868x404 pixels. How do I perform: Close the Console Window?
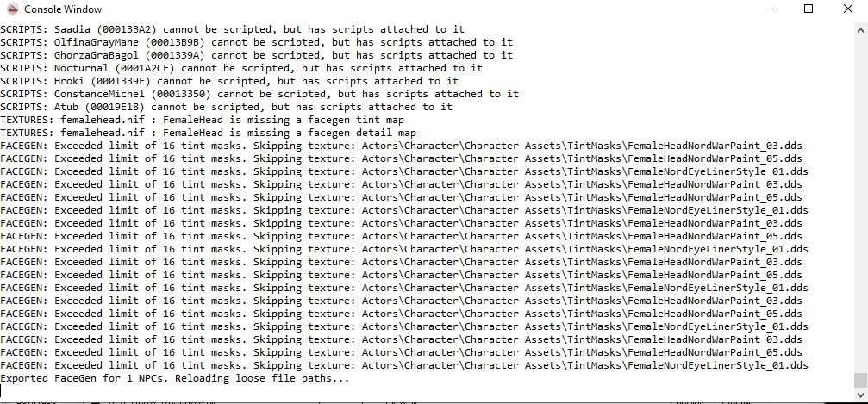pyautogui.click(x=848, y=9)
